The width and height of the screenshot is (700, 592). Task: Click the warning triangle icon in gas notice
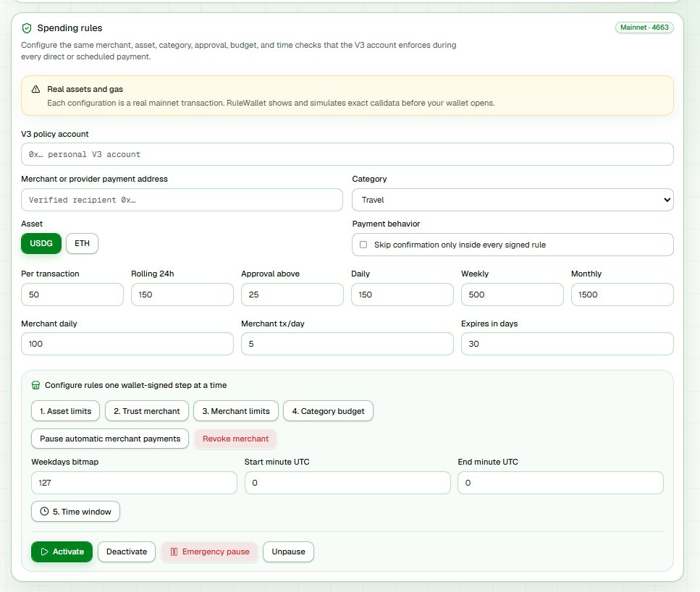click(x=35, y=89)
